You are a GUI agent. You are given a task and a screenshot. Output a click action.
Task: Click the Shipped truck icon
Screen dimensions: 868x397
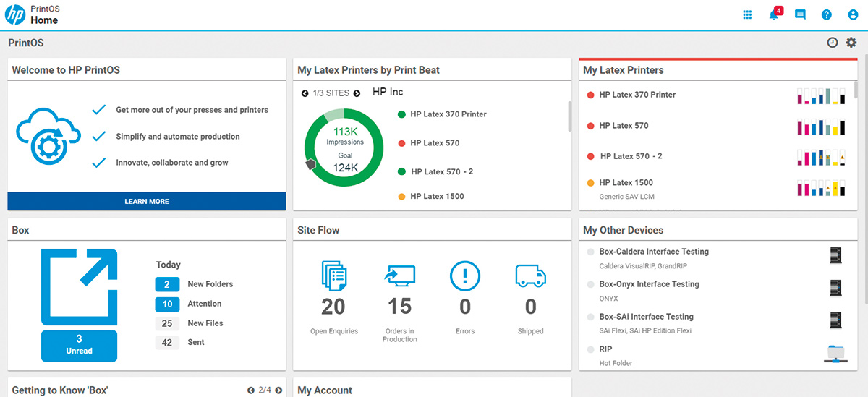coord(530,276)
